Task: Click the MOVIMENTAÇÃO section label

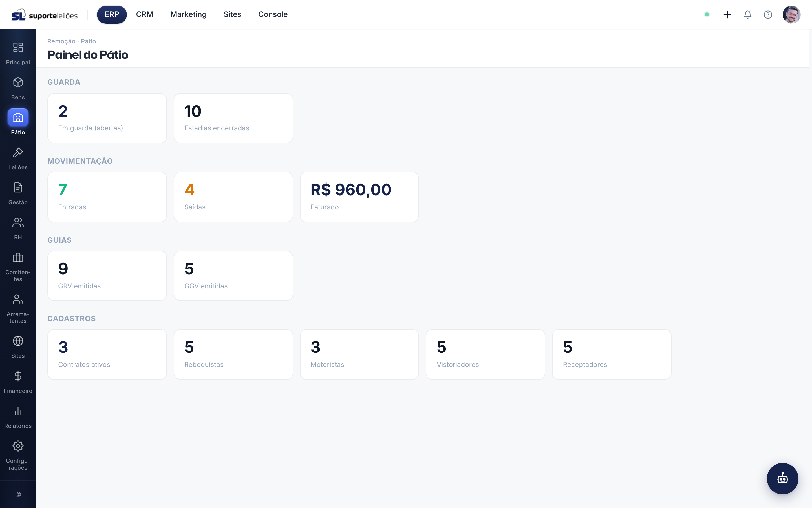Action: 80,161
